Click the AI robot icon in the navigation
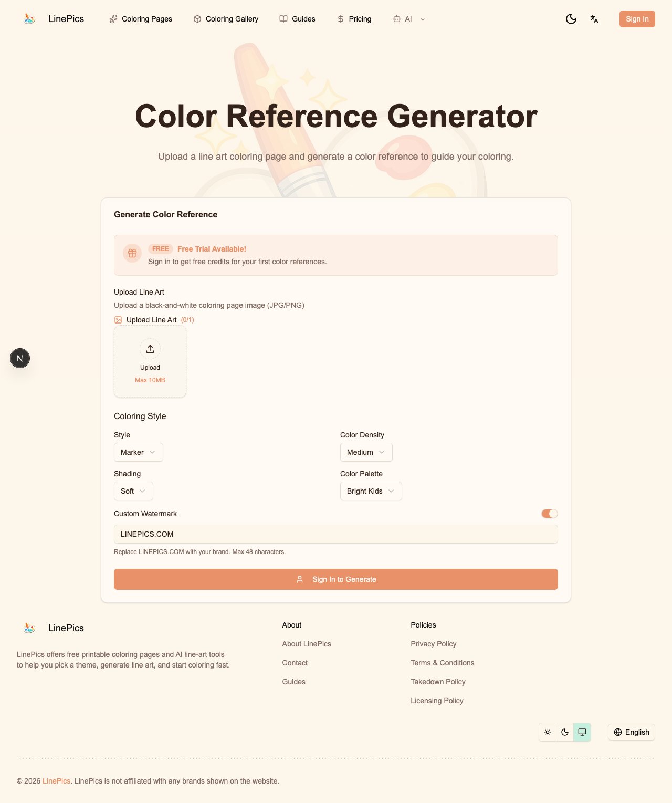The image size is (672, 803). tap(397, 19)
